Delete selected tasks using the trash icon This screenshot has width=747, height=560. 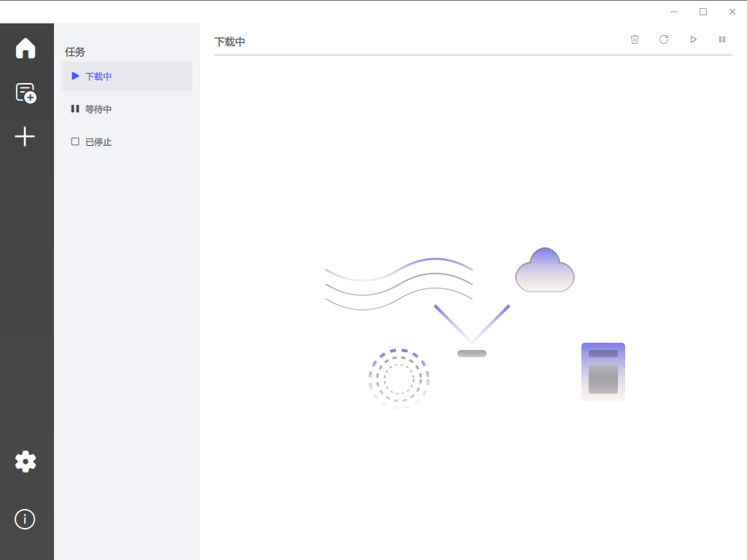coord(635,39)
